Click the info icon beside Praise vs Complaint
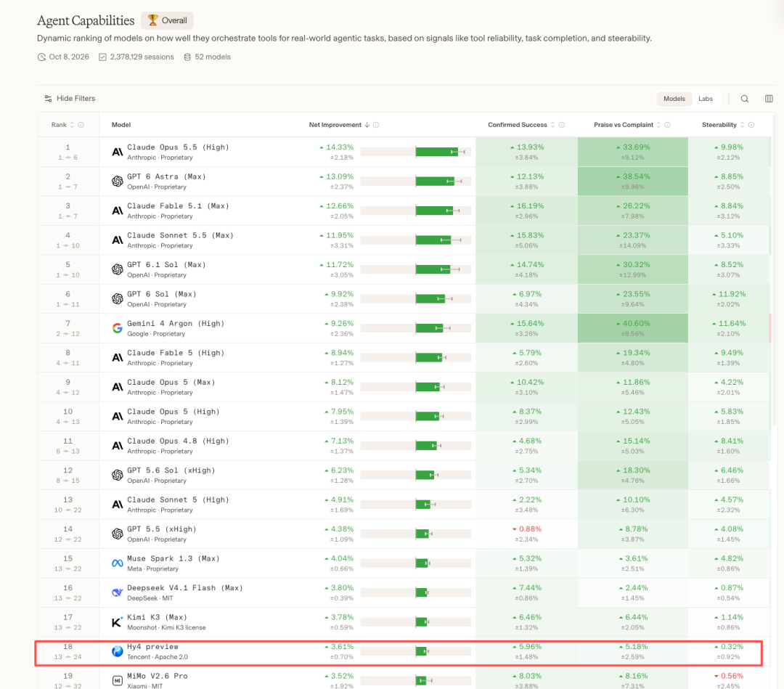The width and height of the screenshot is (784, 689). (668, 125)
